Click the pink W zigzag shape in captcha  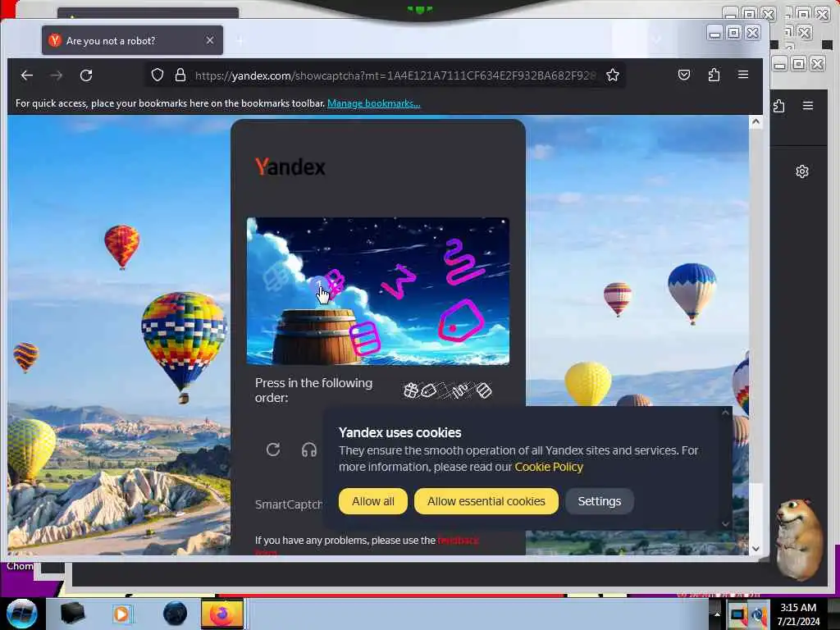pos(399,281)
